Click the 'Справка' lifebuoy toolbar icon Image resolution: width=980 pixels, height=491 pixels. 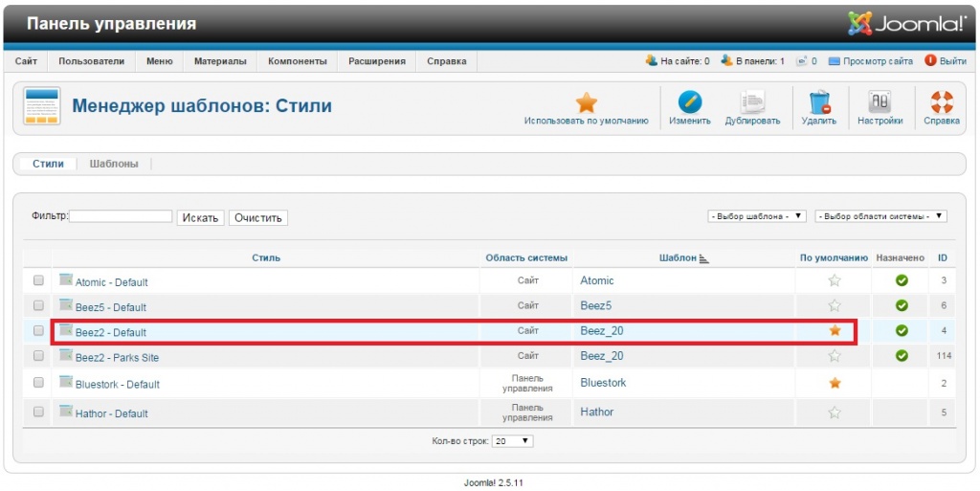click(942, 103)
